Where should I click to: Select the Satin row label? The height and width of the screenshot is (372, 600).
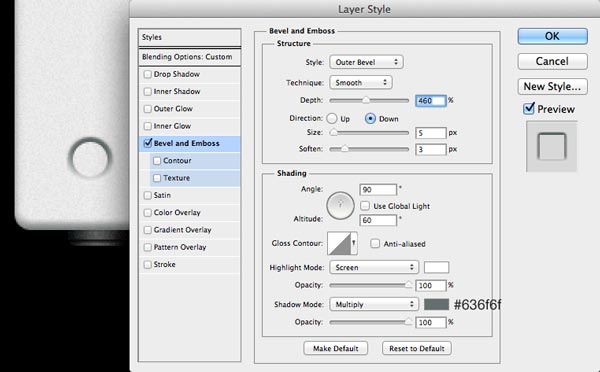coord(162,195)
